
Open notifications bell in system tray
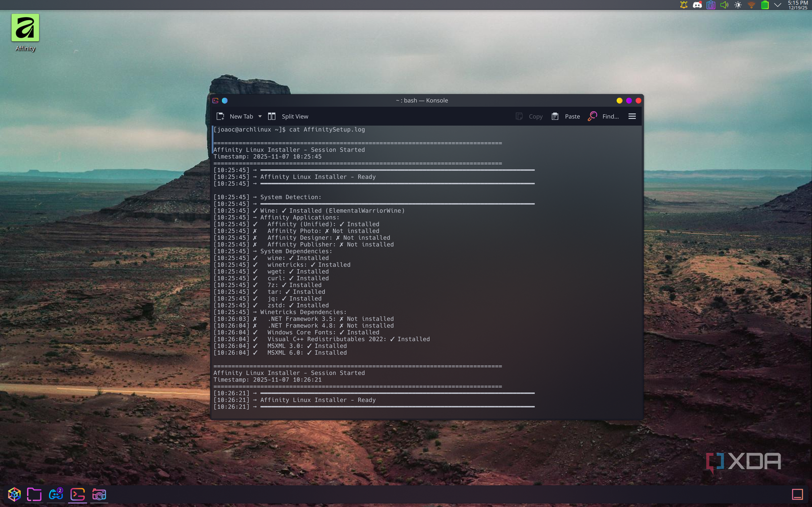pyautogui.click(x=684, y=5)
